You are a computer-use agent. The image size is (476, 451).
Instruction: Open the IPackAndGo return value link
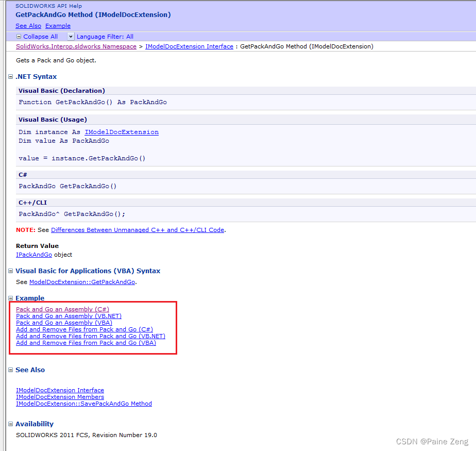pos(34,255)
